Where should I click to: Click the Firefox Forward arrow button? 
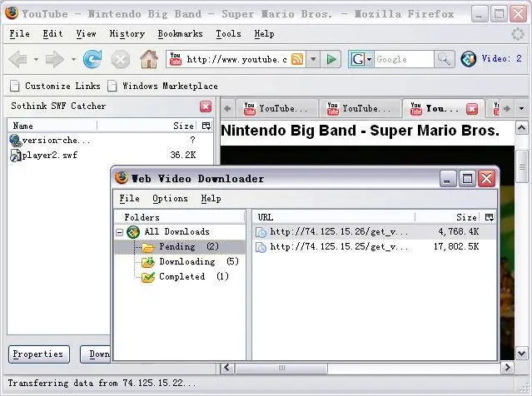(54, 59)
